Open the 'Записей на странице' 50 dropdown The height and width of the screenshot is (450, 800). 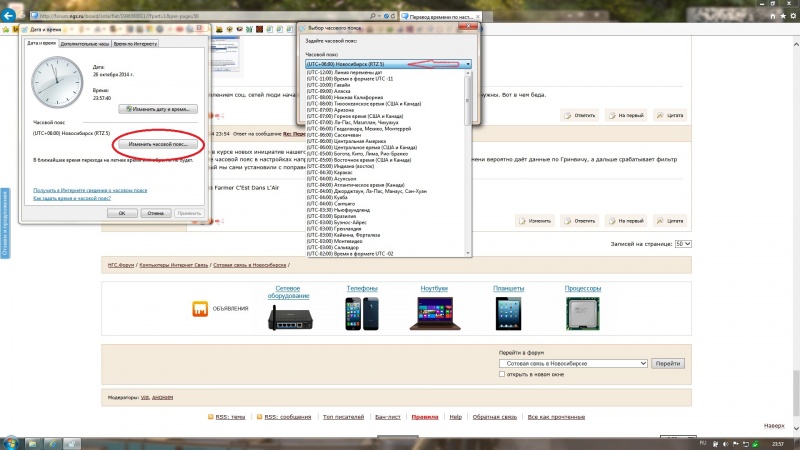[x=683, y=243]
